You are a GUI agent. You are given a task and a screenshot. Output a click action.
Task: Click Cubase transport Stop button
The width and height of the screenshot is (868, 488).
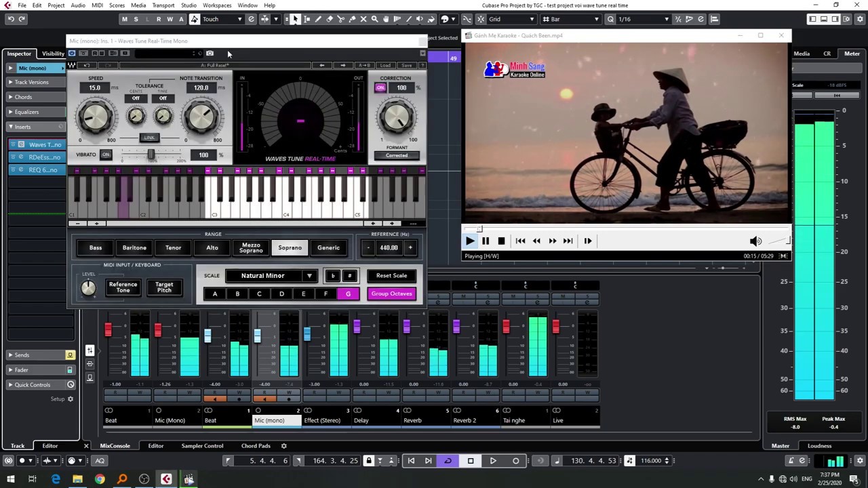(471, 461)
